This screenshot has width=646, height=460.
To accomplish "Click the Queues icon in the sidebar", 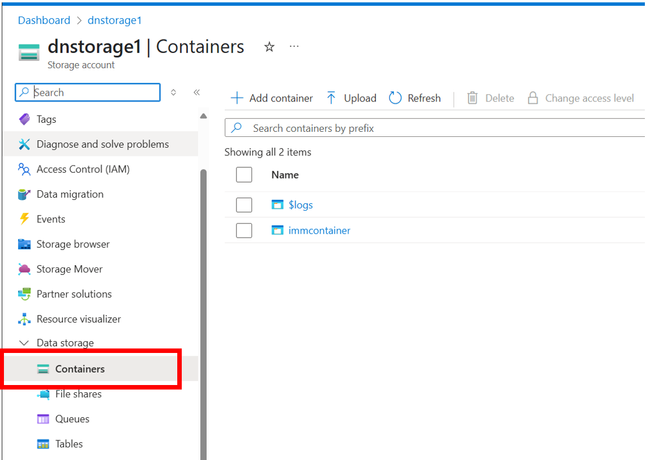I will click(x=43, y=419).
